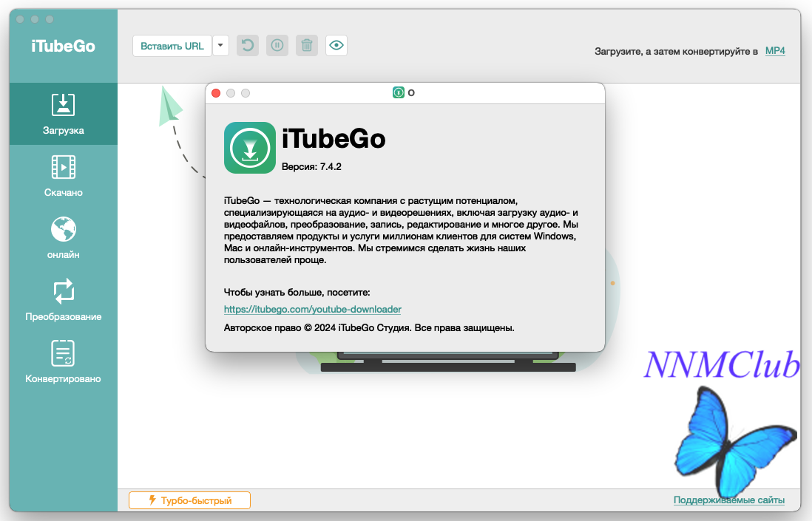Open the онлайн globe section
This screenshot has height=521, width=812.
tap(63, 238)
